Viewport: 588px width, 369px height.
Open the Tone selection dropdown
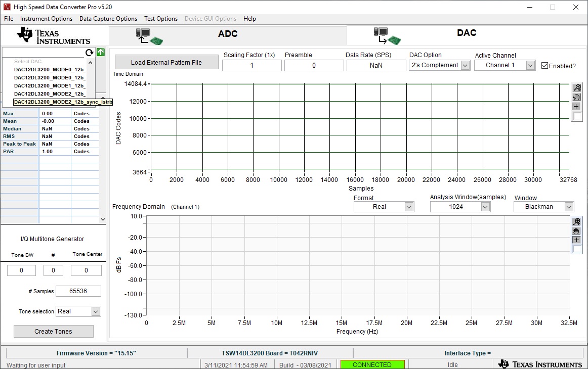[x=96, y=311]
